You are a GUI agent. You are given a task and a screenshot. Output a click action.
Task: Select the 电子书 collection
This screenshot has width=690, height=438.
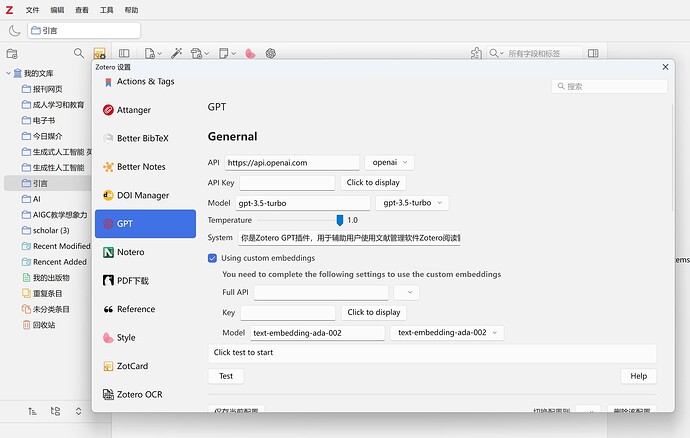[44, 120]
